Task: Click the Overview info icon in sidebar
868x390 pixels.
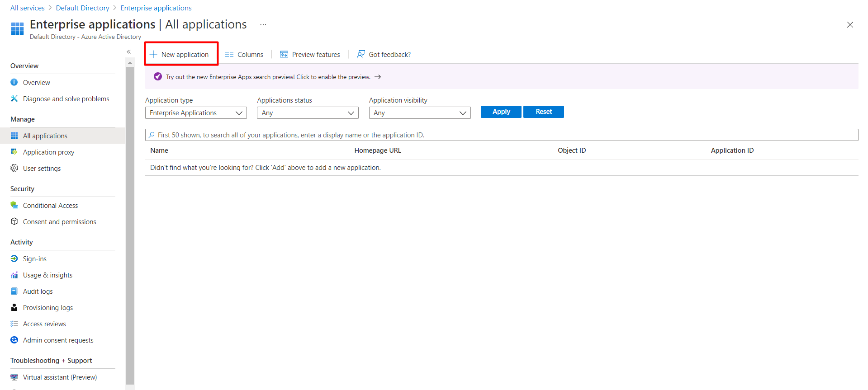Action: 14,82
